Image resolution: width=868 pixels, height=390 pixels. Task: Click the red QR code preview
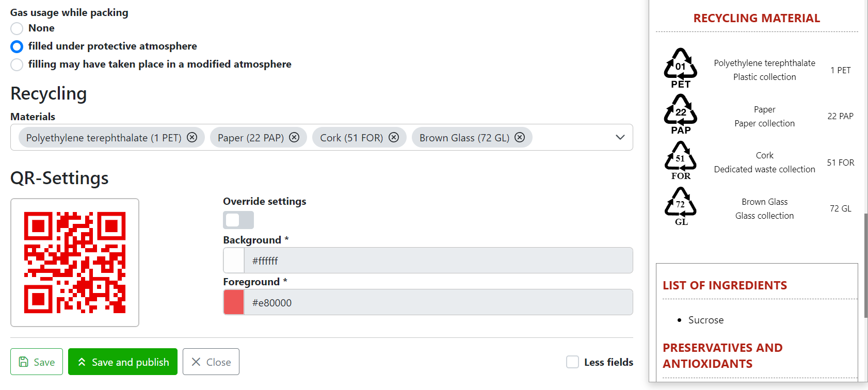(75, 263)
